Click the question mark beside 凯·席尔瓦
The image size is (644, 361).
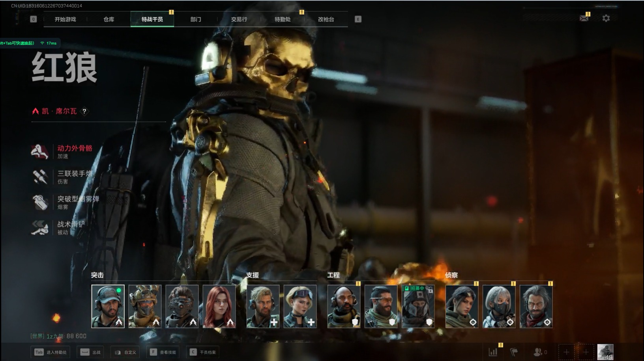pos(84,112)
